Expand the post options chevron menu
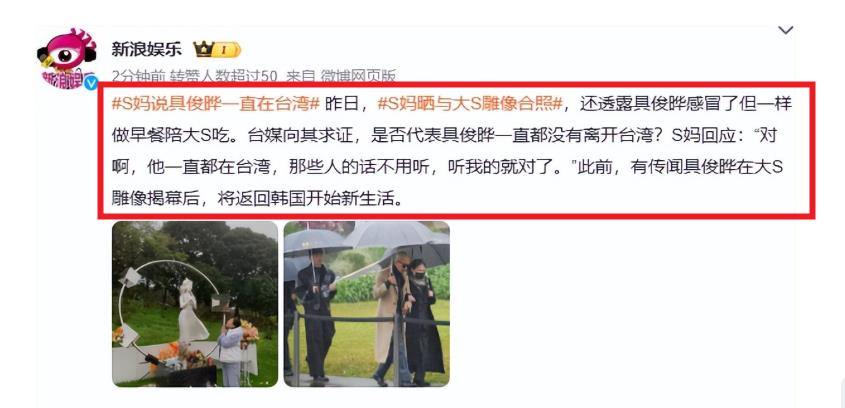The height and width of the screenshot is (408, 845). coord(786,30)
